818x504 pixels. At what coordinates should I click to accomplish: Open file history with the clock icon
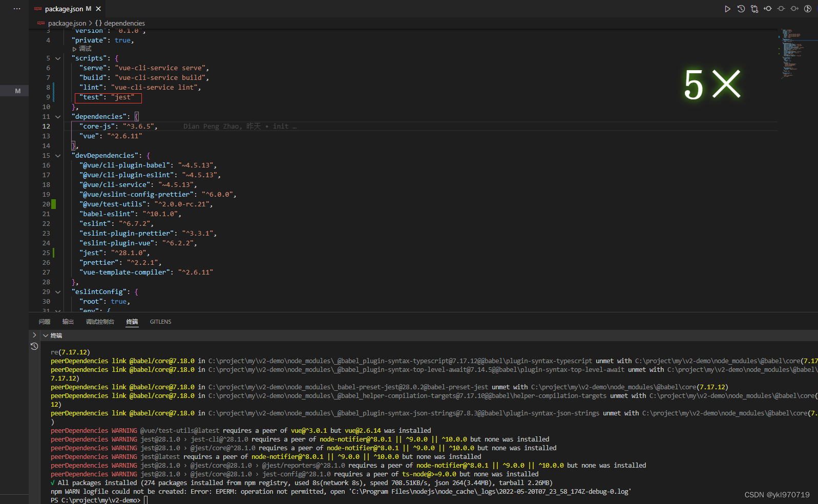(741, 9)
